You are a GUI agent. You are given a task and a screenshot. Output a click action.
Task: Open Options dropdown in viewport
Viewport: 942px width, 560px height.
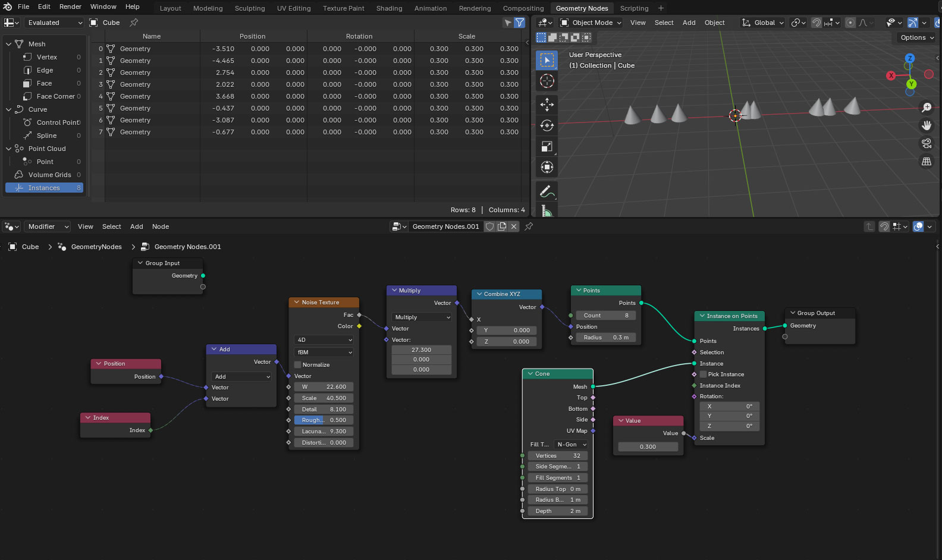916,37
